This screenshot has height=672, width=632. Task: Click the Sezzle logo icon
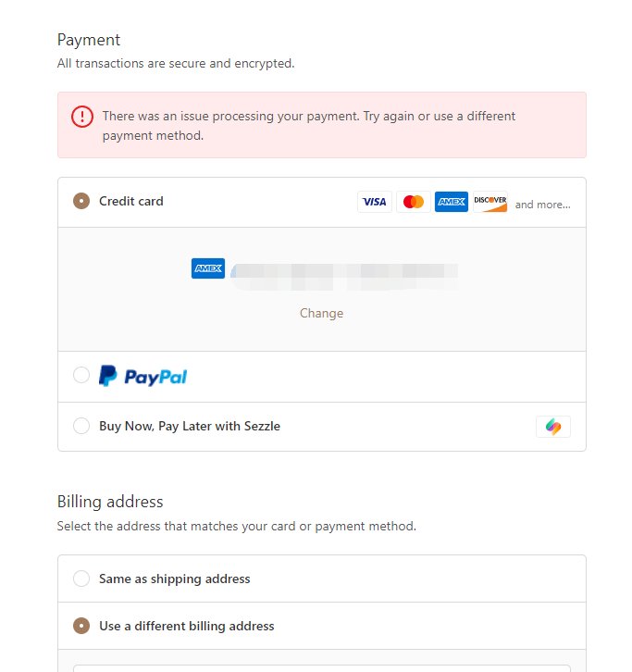tap(553, 427)
